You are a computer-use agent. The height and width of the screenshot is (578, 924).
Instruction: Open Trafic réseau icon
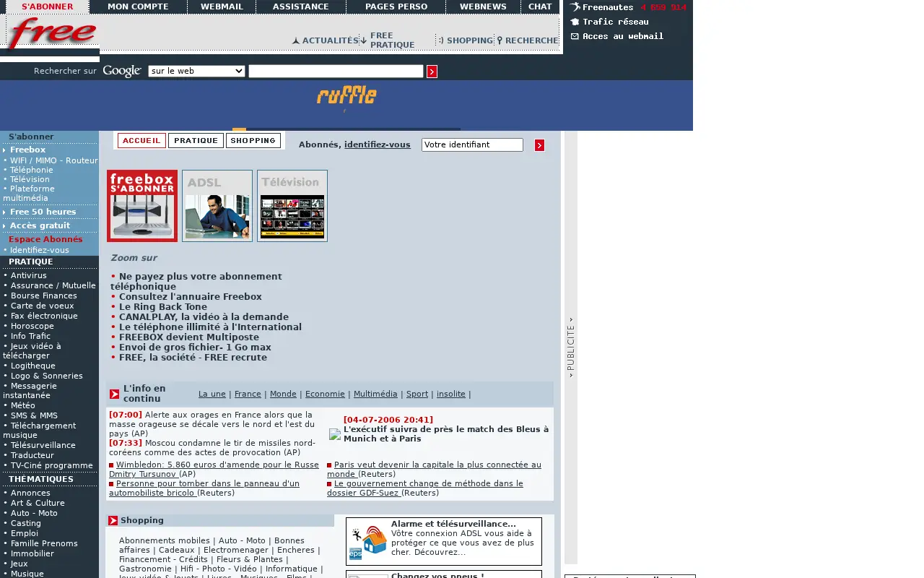575,22
